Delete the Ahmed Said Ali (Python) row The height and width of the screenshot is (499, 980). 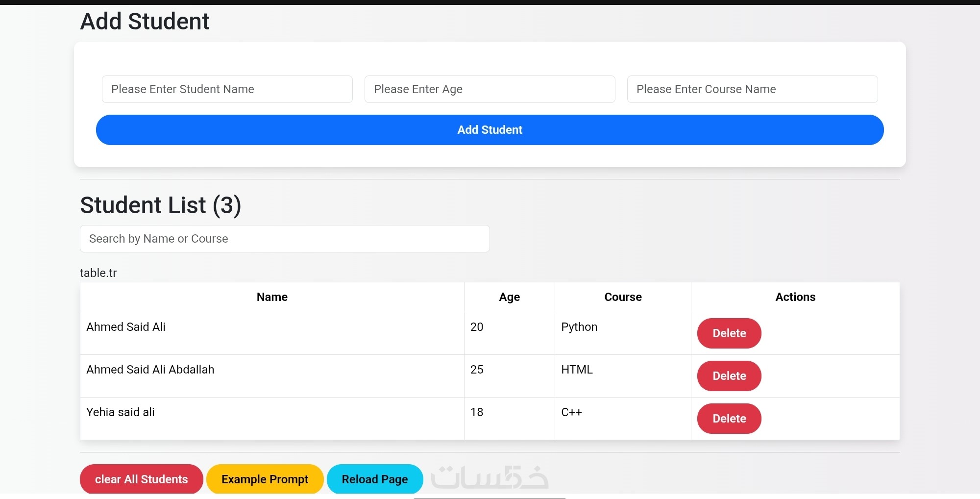(729, 333)
